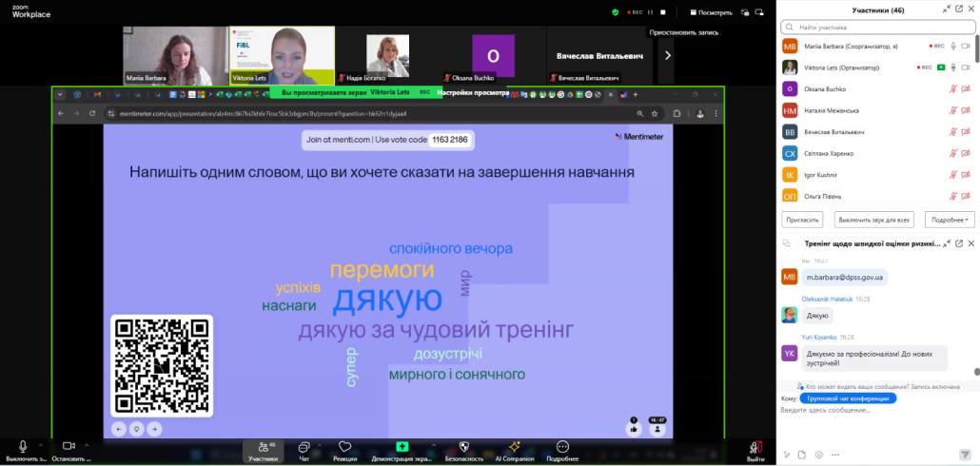Open the Security (Безопасность) shield icon
The height and width of the screenshot is (466, 980).
pos(464,446)
